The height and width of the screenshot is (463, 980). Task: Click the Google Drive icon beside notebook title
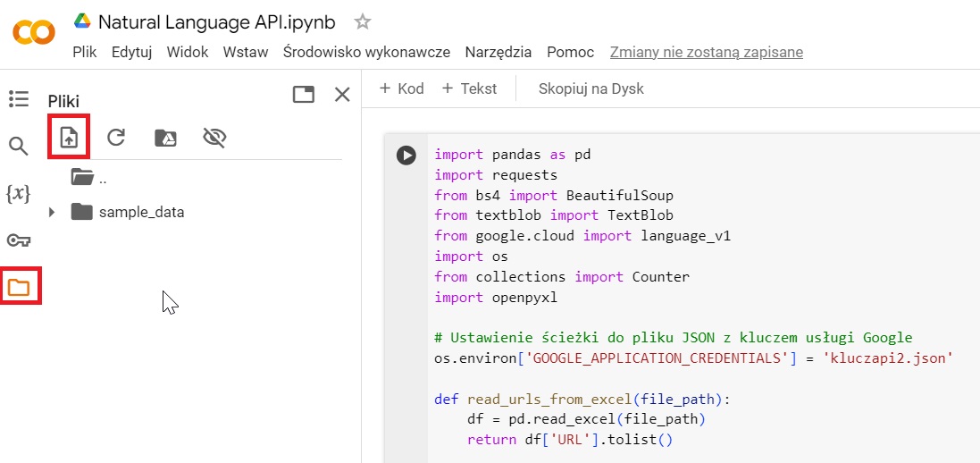[82, 21]
